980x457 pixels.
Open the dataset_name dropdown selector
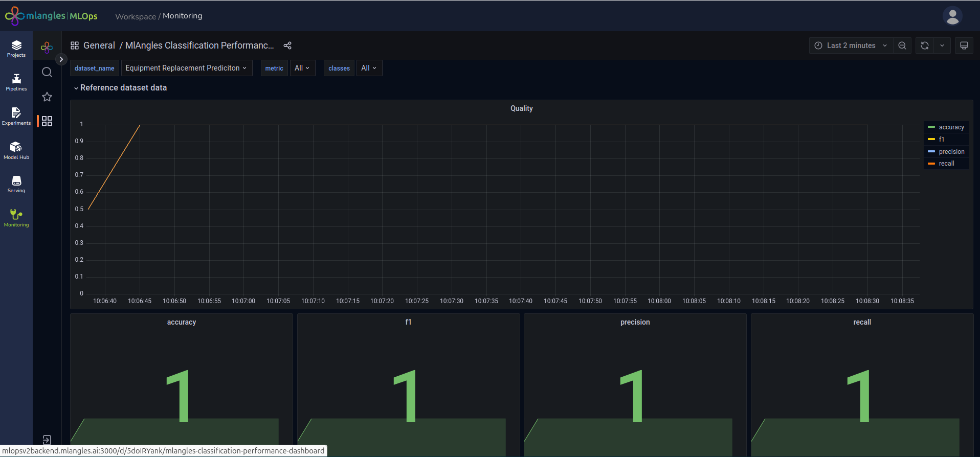[x=186, y=68]
